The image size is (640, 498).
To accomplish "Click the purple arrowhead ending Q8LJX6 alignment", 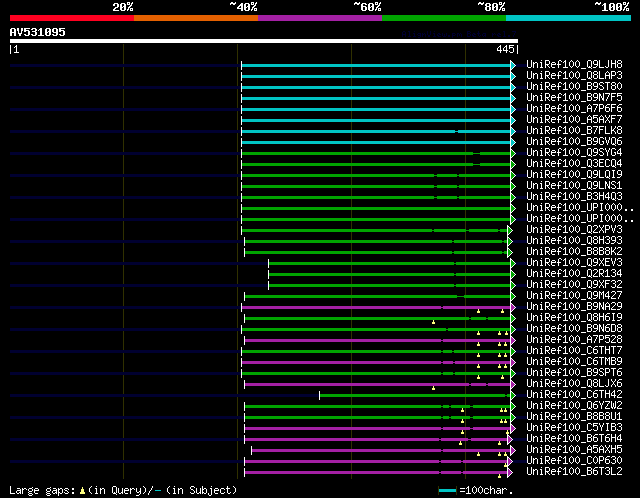I will 513,385.
